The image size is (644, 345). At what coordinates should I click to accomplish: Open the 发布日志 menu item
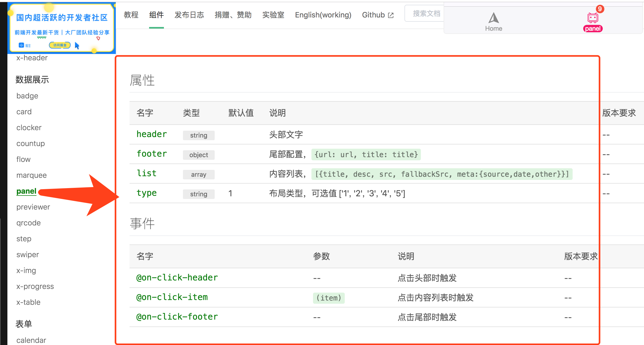tap(189, 15)
